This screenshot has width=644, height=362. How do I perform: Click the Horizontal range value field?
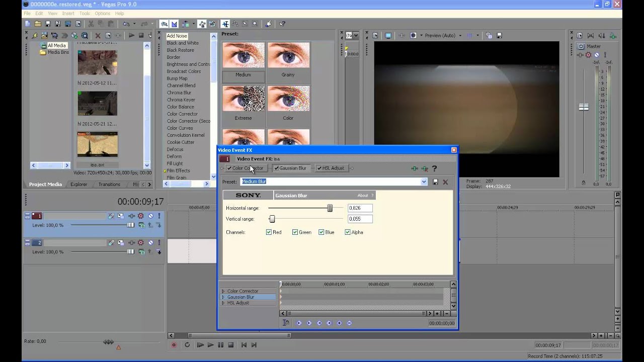tap(360, 208)
